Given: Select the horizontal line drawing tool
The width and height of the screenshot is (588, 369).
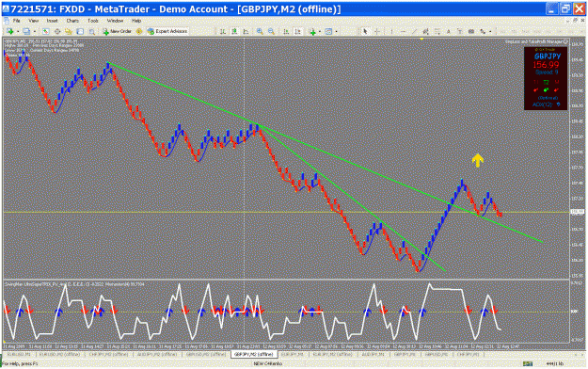Looking at the screenshot, I should pos(403,31).
